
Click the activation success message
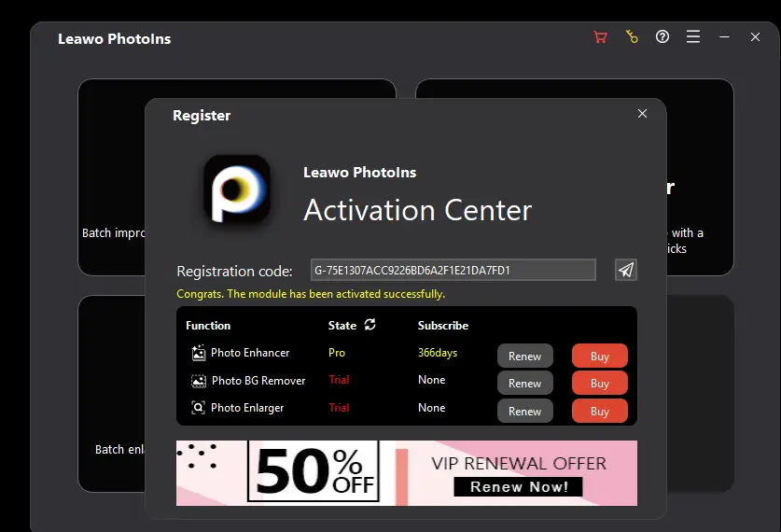click(311, 294)
